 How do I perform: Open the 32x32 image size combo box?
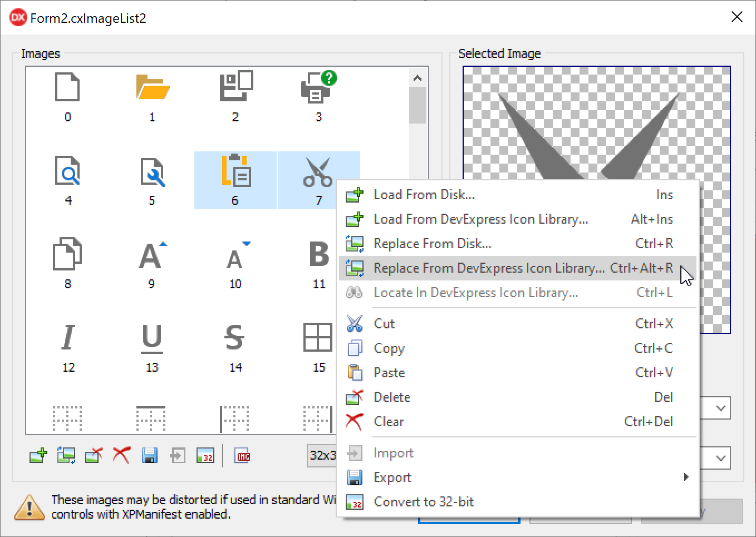coord(322,455)
